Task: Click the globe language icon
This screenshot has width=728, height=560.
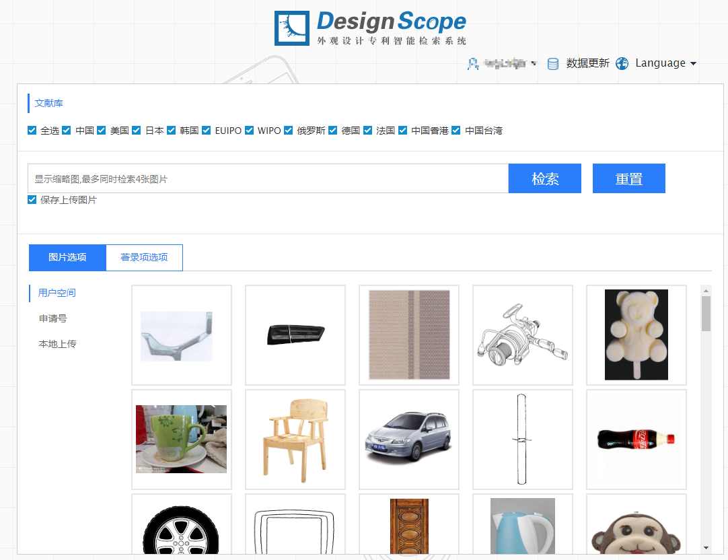Action: click(622, 64)
